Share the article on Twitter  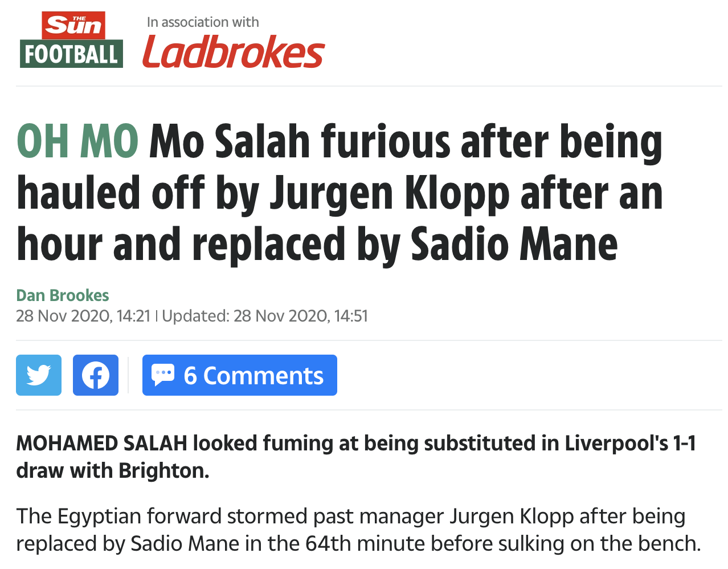39,375
